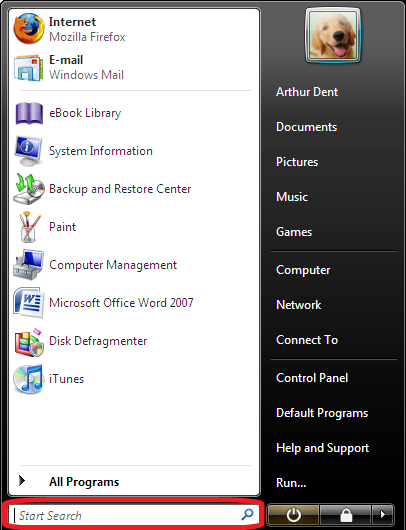Open Documents folder
This screenshot has height=530, width=406.
307,127
